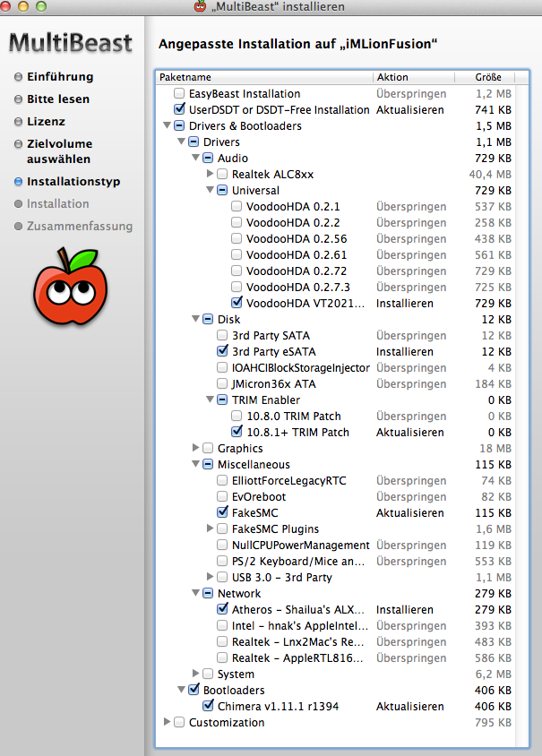The image size is (542, 756).
Task: Uncheck 3rd Party eSATA
Action: 222,350
